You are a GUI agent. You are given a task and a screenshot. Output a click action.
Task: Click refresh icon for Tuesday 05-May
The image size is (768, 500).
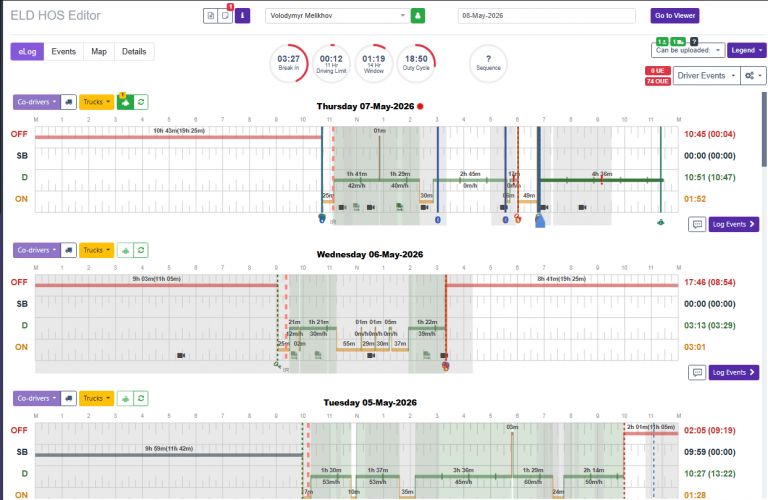coord(141,399)
